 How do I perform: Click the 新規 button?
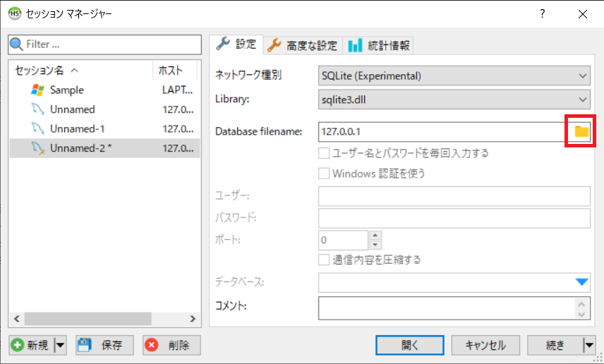[32, 345]
